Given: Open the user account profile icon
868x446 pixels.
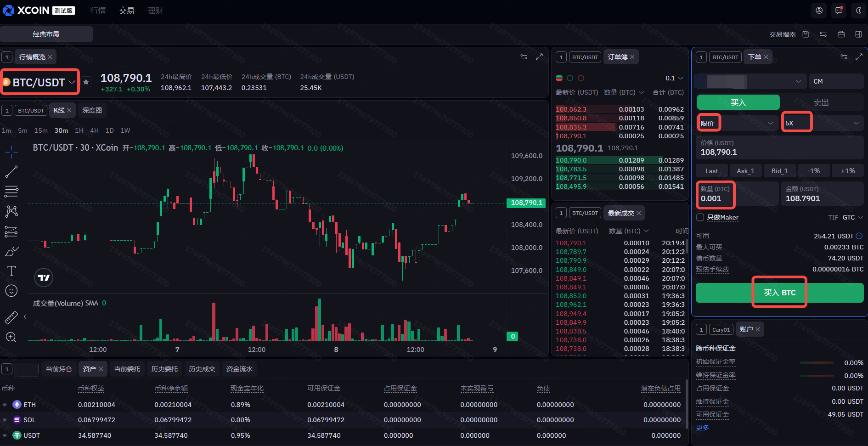Looking at the screenshot, I should pos(819,11).
